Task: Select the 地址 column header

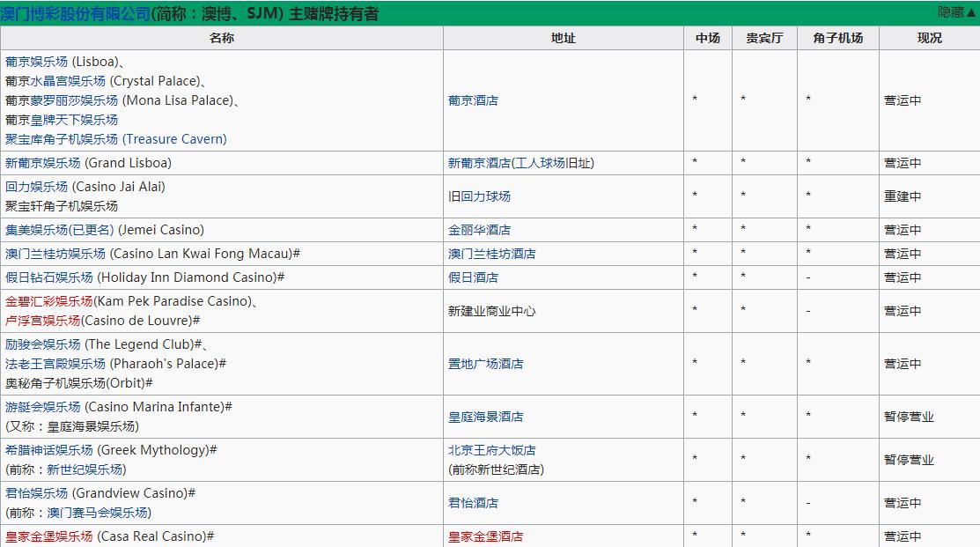Action: click(x=564, y=38)
